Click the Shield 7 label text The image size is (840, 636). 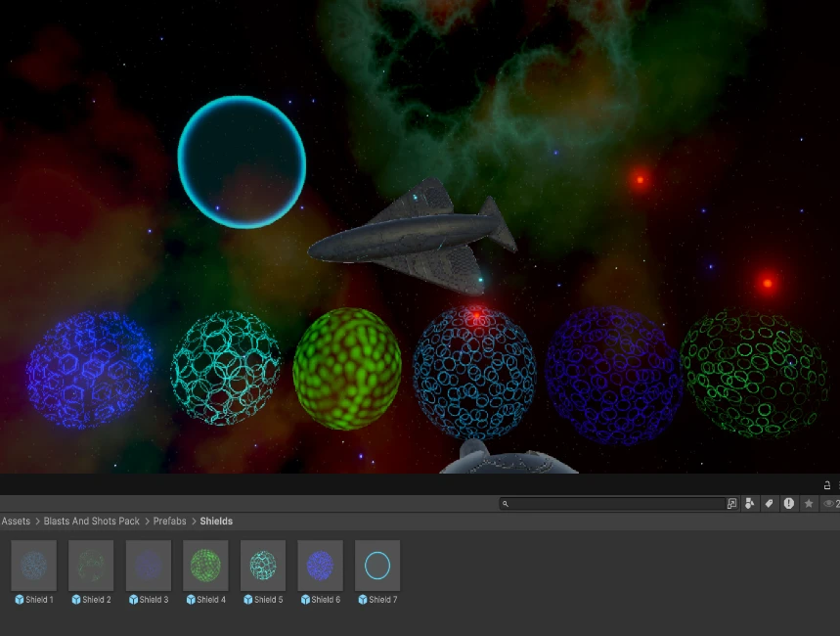click(383, 600)
